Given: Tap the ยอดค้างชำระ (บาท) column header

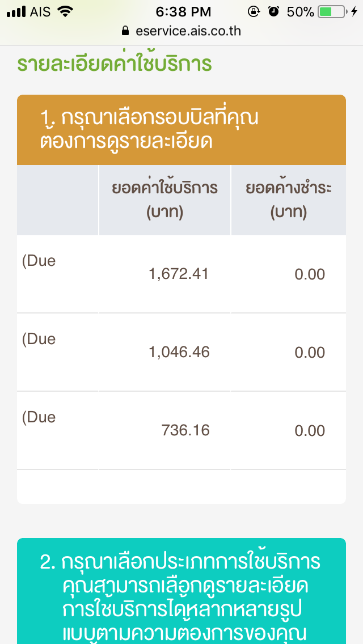Looking at the screenshot, I should [x=288, y=200].
